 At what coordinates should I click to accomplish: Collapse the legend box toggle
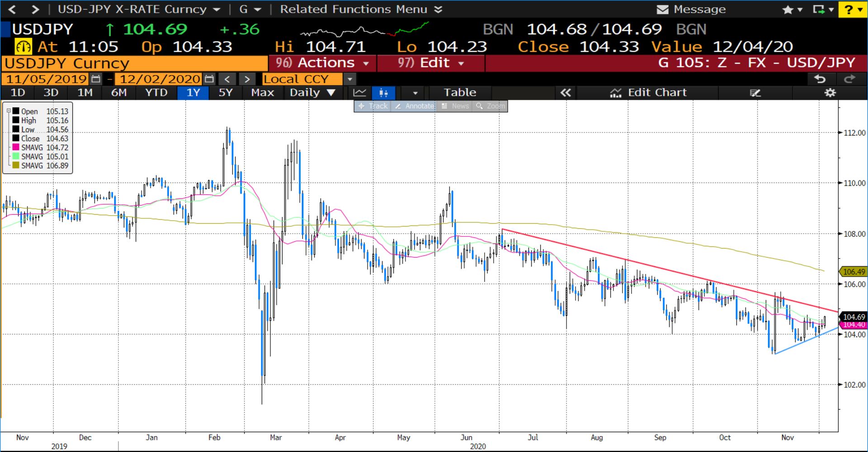(x=8, y=111)
